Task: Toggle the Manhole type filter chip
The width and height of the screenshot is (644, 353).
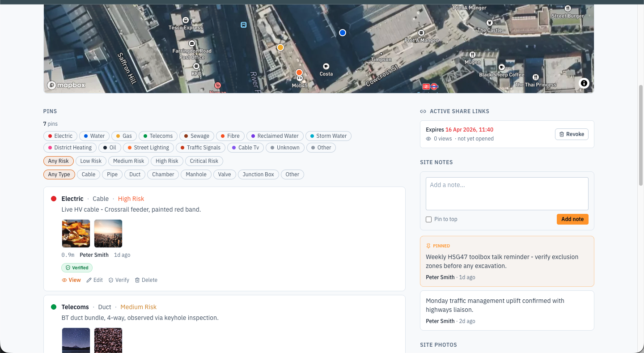Action: [196, 174]
